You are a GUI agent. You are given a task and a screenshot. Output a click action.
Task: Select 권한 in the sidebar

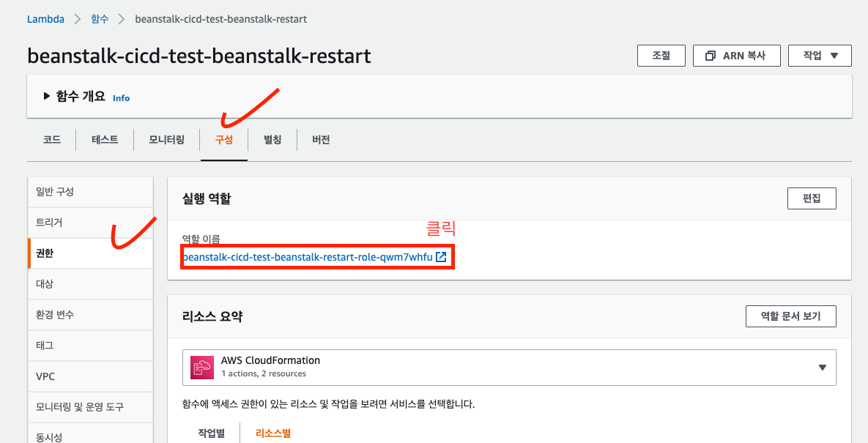pyautogui.click(x=90, y=253)
